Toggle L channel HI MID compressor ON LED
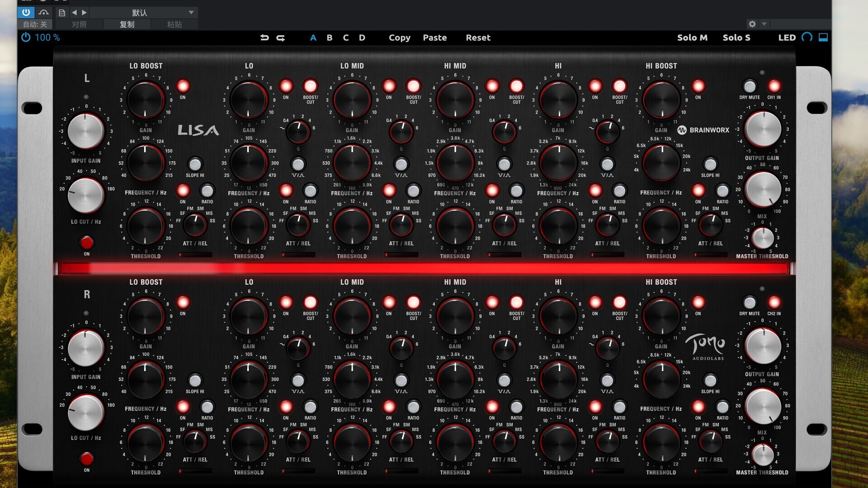Image resolution: width=868 pixels, height=488 pixels. (492, 191)
